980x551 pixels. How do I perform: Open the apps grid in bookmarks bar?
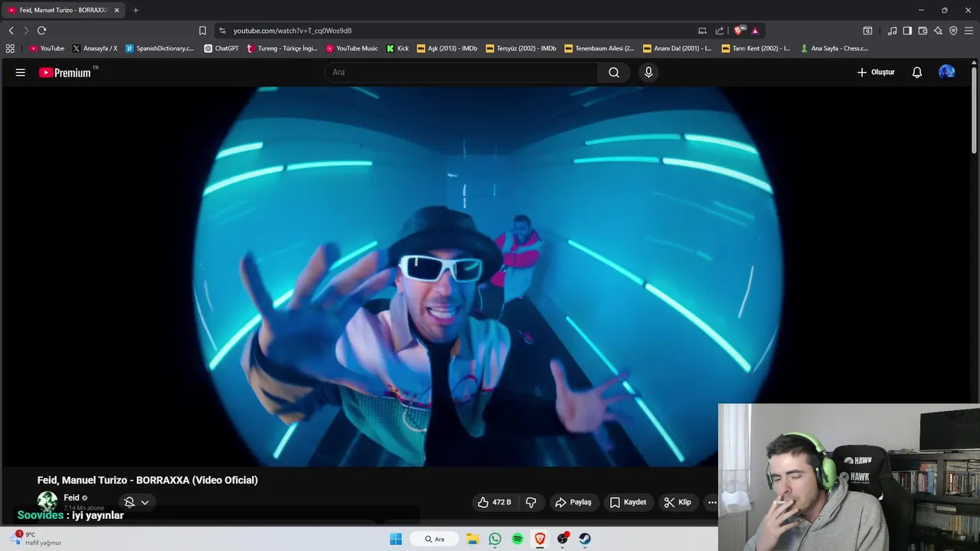[x=10, y=48]
